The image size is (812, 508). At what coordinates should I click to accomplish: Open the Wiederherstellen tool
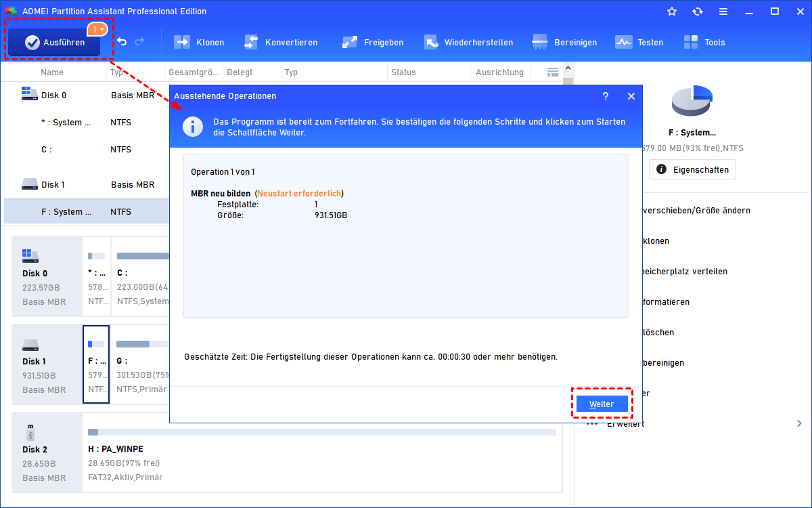click(x=468, y=42)
